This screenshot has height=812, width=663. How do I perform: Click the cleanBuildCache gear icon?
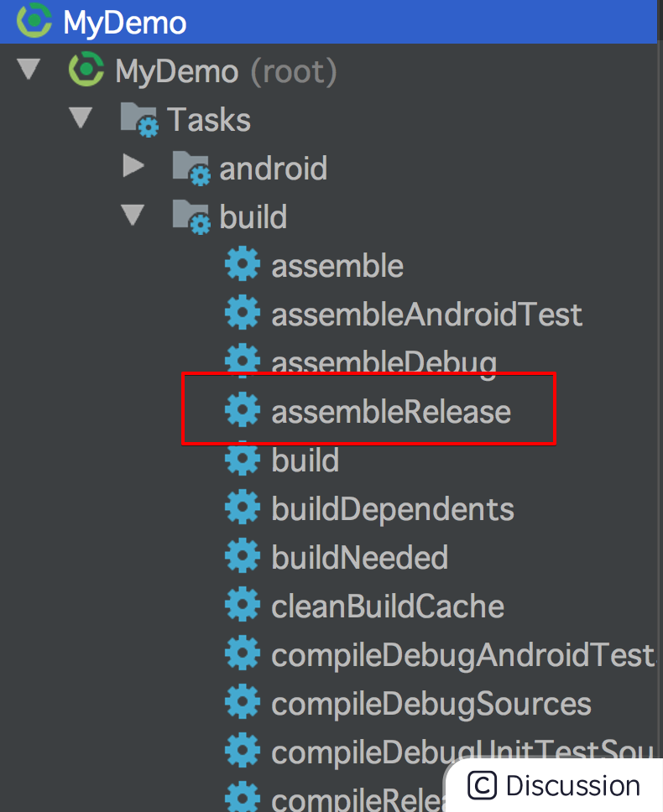pyautogui.click(x=242, y=604)
